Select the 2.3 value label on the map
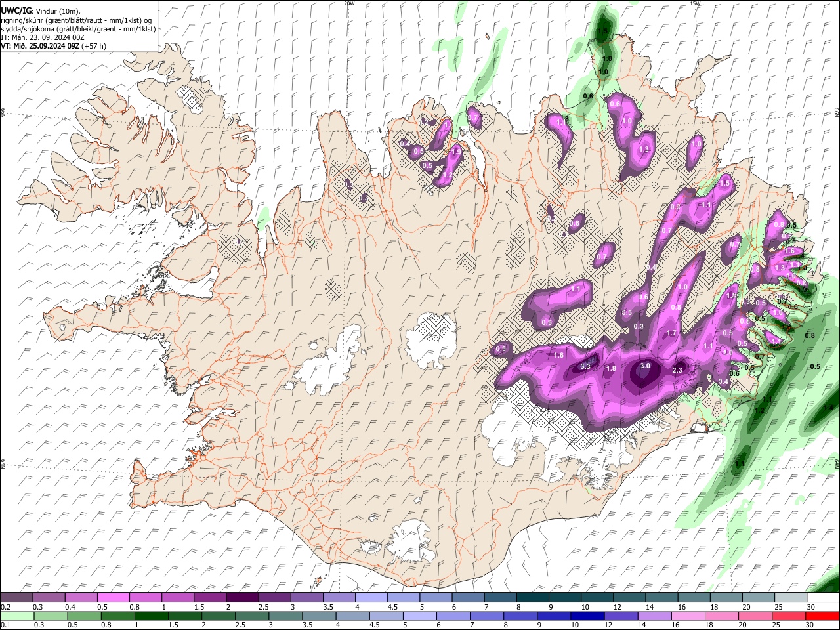Screen dimensions: 840x630 click(x=678, y=371)
